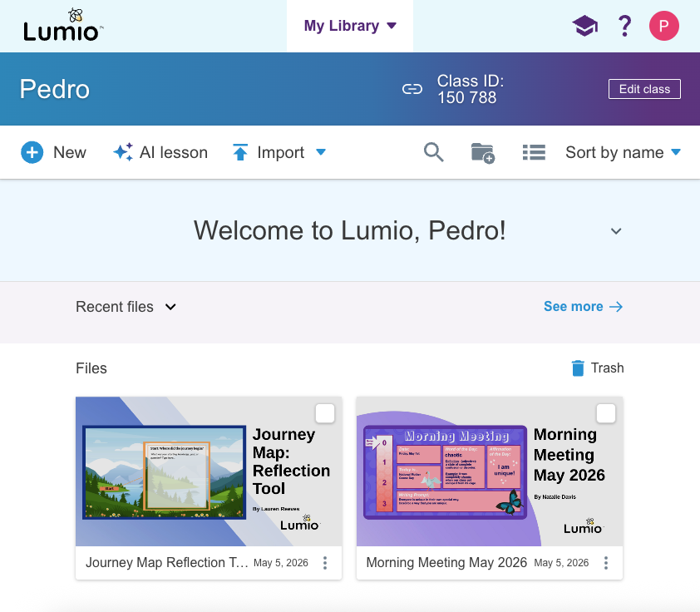Click the Trash label
700x612 pixels.
[x=608, y=368]
